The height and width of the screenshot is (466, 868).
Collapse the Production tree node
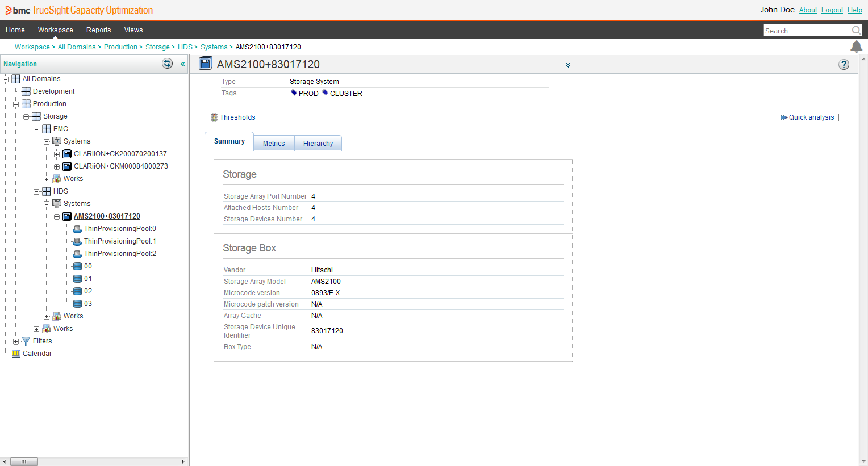[x=16, y=104]
